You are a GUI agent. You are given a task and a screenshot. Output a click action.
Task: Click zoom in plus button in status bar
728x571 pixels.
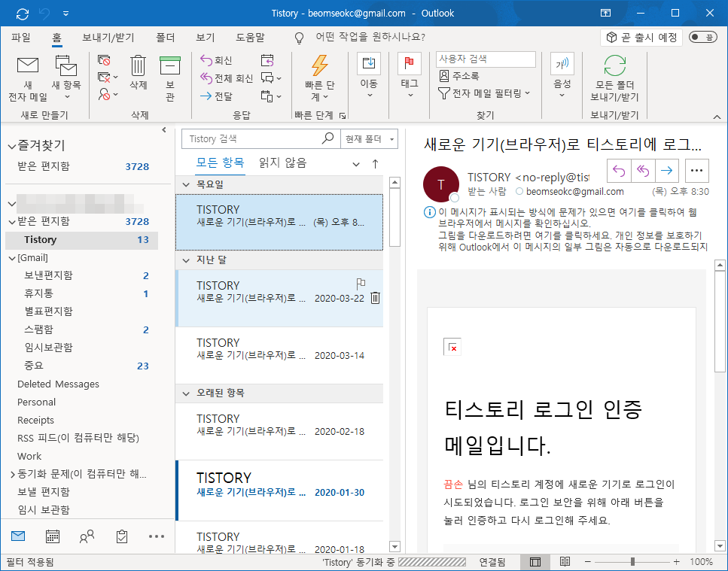(x=677, y=562)
